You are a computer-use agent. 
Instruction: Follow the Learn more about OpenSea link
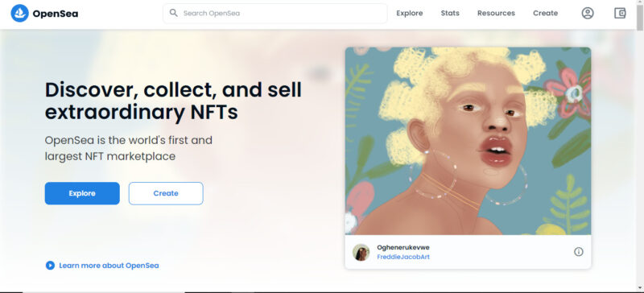[x=109, y=266]
